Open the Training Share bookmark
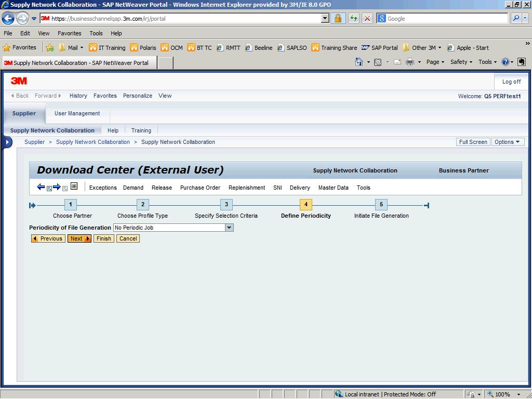The width and height of the screenshot is (532, 399). coord(334,48)
